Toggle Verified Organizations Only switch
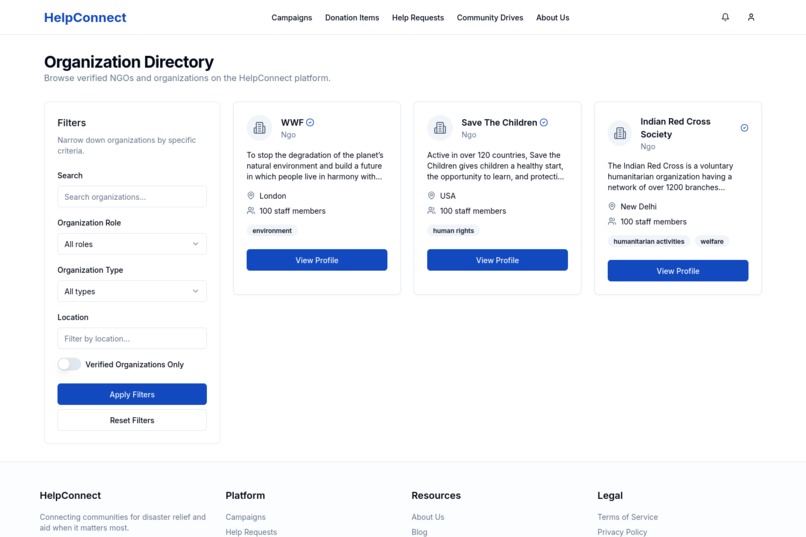 [69, 364]
